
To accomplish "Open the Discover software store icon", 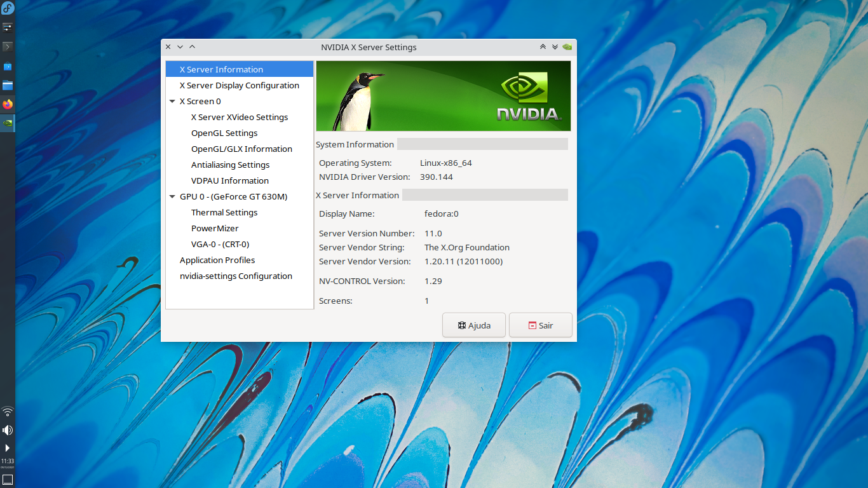I will pos(8,66).
